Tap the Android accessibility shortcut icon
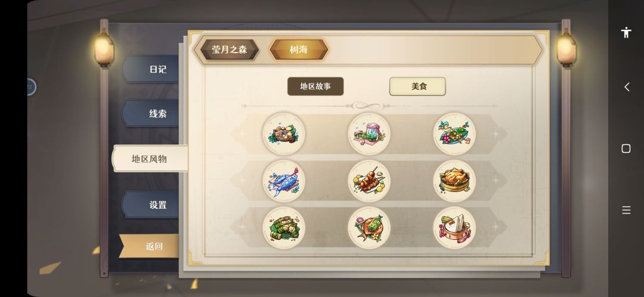Image resolution: width=644 pixels, height=297 pixels. (626, 32)
